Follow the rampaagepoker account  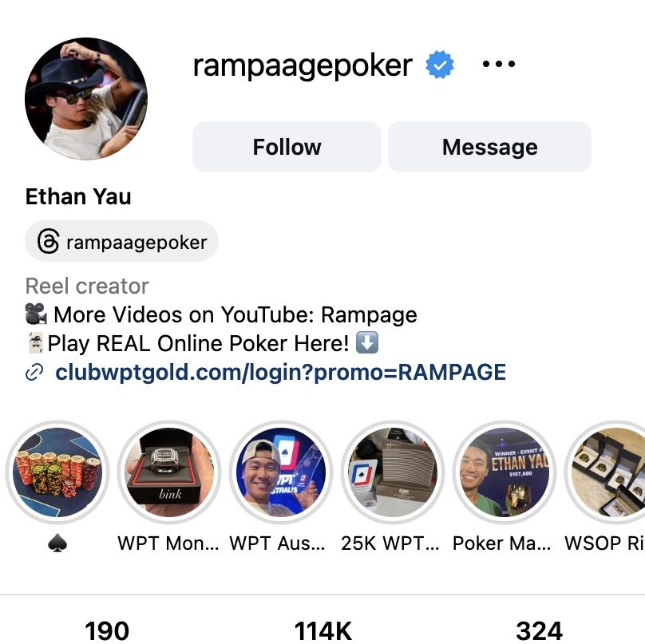287,147
